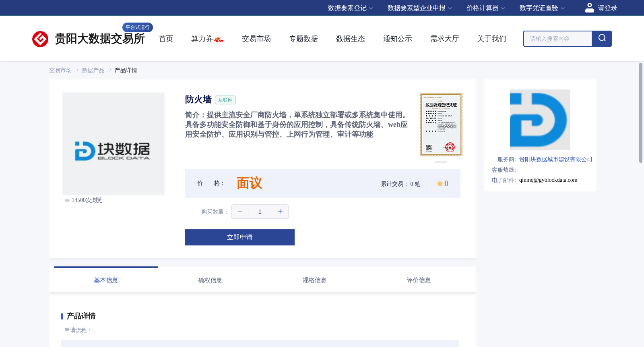Click the 贵阳大数据交易所 site title
The image size is (644, 347).
[x=99, y=39]
